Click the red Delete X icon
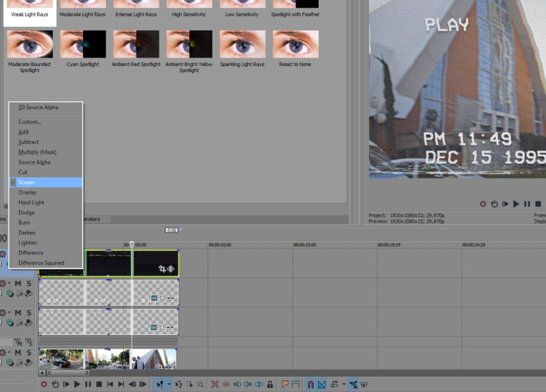Screen dimensions: 546x392 point(215,384)
